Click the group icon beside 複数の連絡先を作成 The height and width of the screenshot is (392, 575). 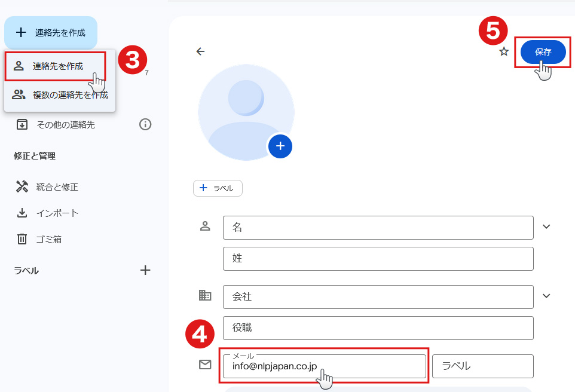click(x=19, y=94)
